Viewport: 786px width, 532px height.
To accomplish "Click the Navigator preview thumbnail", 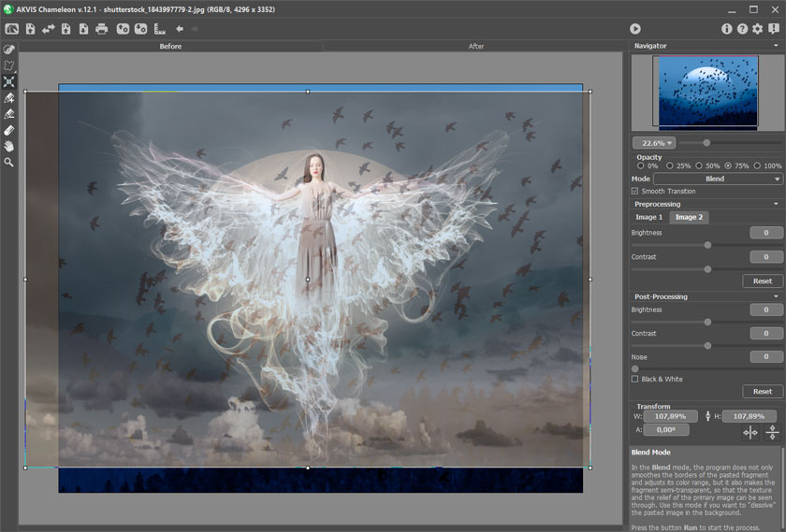I will coord(707,93).
